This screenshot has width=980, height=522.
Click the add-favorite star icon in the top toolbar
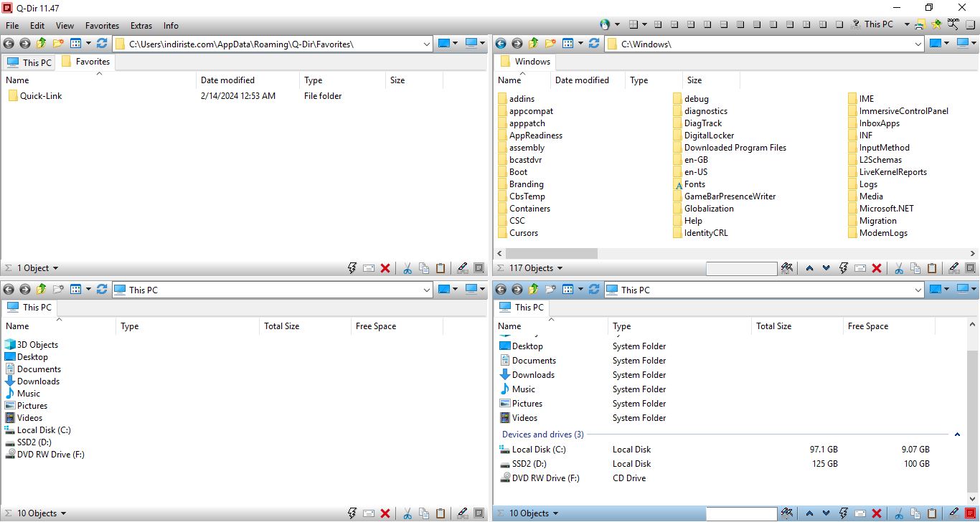[x=936, y=24]
